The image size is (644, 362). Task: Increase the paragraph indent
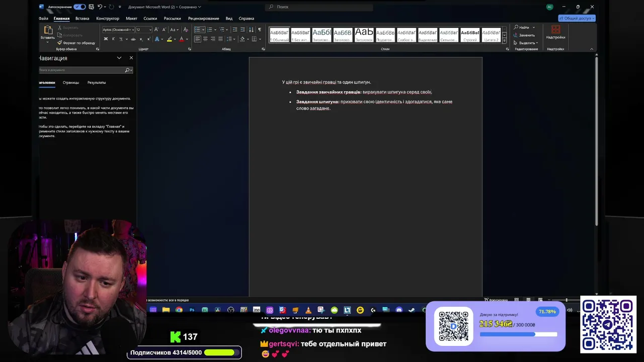click(x=243, y=30)
